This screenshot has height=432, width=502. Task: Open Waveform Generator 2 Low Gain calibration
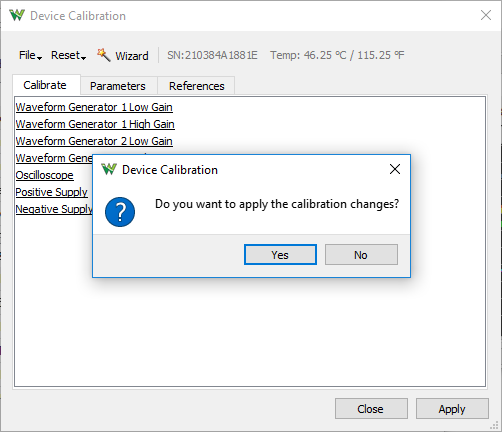94,141
